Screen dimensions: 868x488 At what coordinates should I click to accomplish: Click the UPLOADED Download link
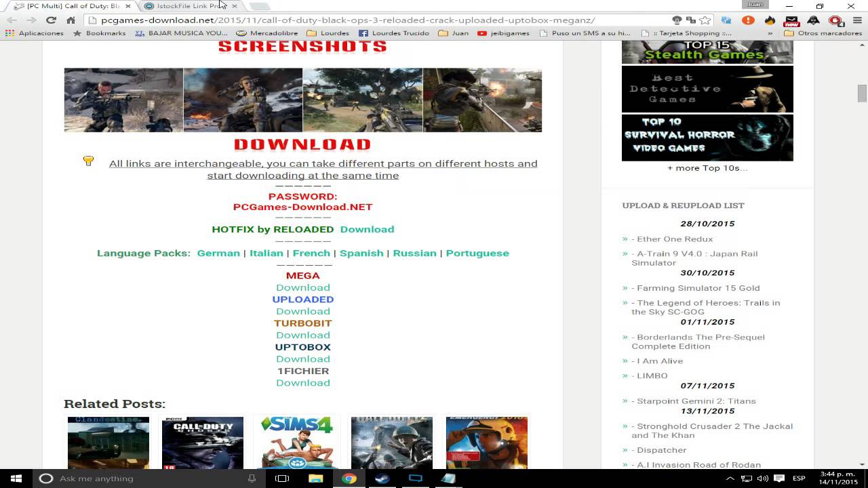[303, 311]
